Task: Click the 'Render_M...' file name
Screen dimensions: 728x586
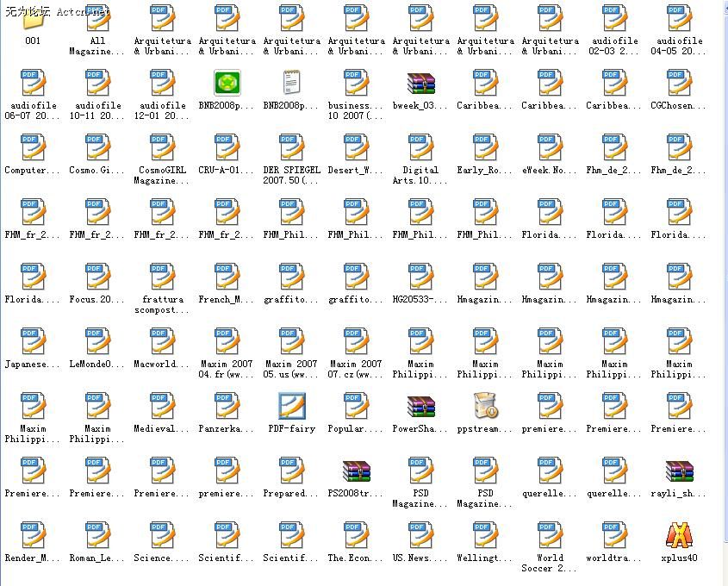Action: pos(33,558)
